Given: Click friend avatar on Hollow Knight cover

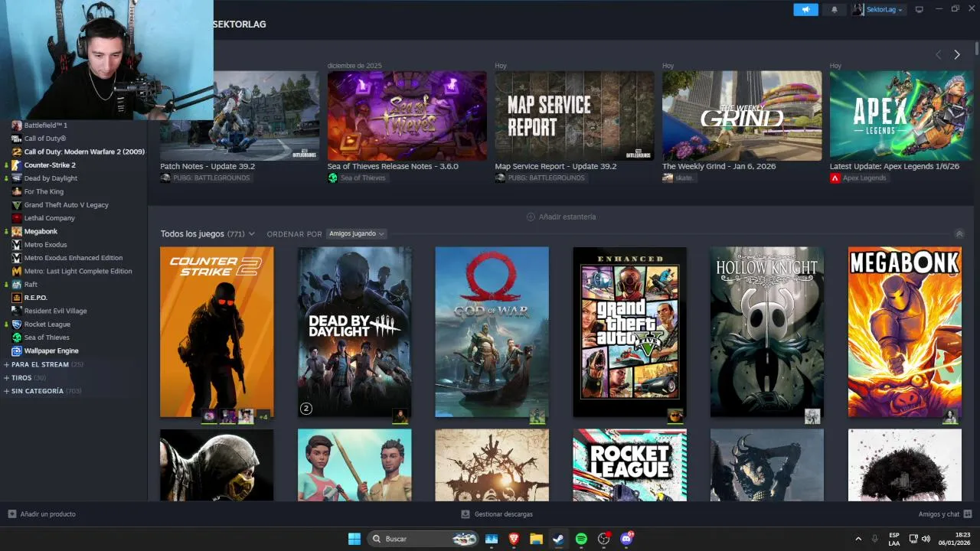Looking at the screenshot, I should pos(812,416).
